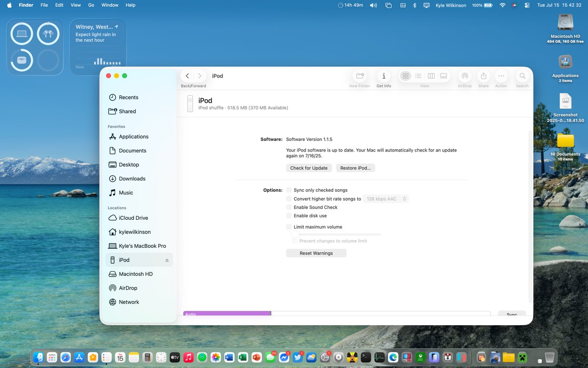Click the Search magnifier icon

[522, 76]
